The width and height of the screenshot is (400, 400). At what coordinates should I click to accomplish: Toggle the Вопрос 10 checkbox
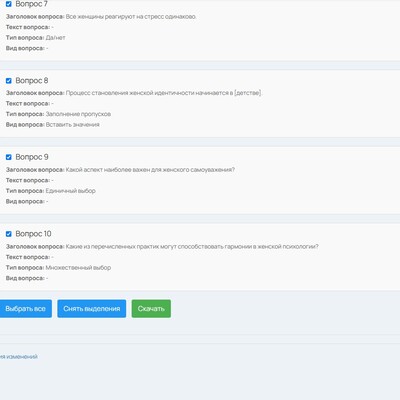tap(9, 234)
